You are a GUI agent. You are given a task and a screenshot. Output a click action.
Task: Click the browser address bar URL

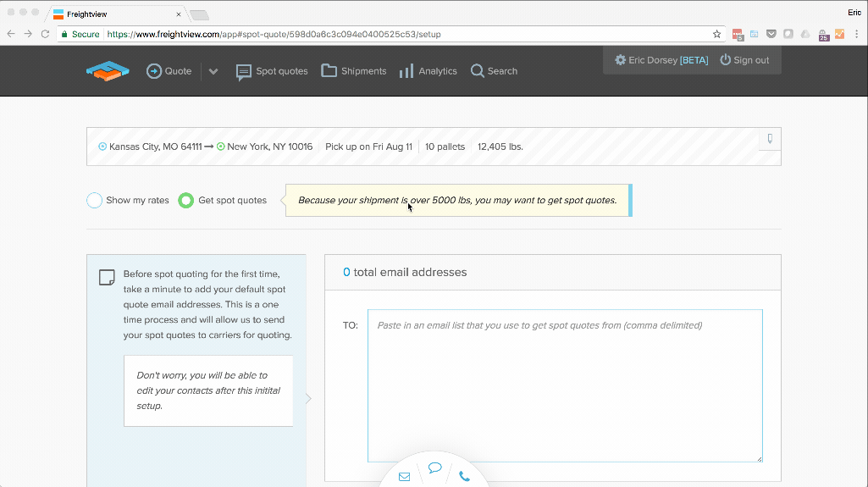(x=274, y=35)
